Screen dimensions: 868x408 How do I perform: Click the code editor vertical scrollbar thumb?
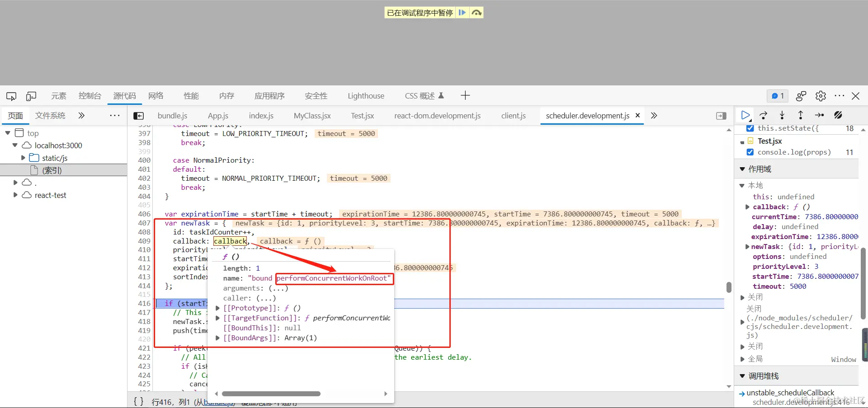pos(729,287)
